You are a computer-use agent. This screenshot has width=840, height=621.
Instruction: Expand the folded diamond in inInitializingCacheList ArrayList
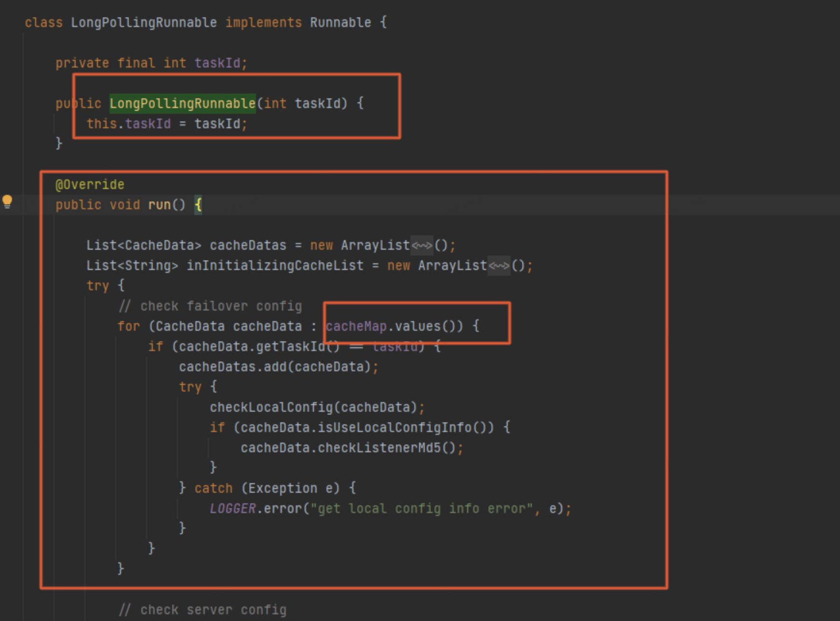click(499, 266)
